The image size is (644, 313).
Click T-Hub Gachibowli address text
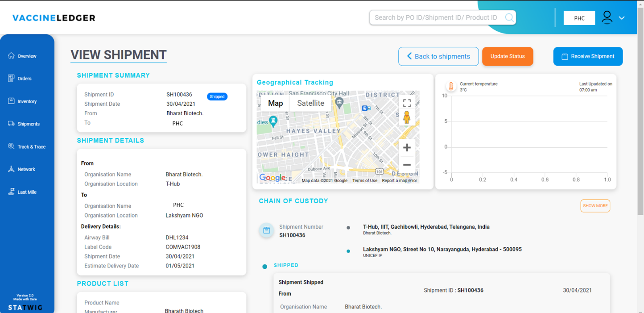pyautogui.click(x=426, y=227)
